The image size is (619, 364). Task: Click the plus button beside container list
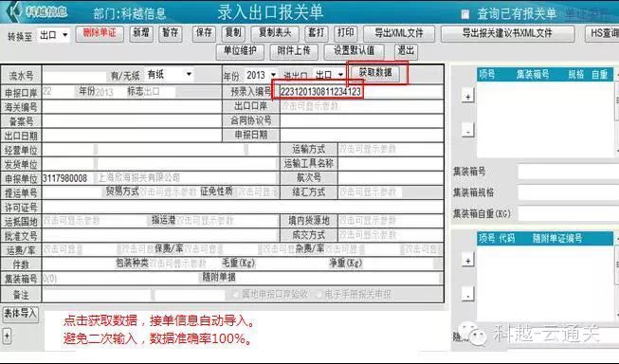[467, 97]
